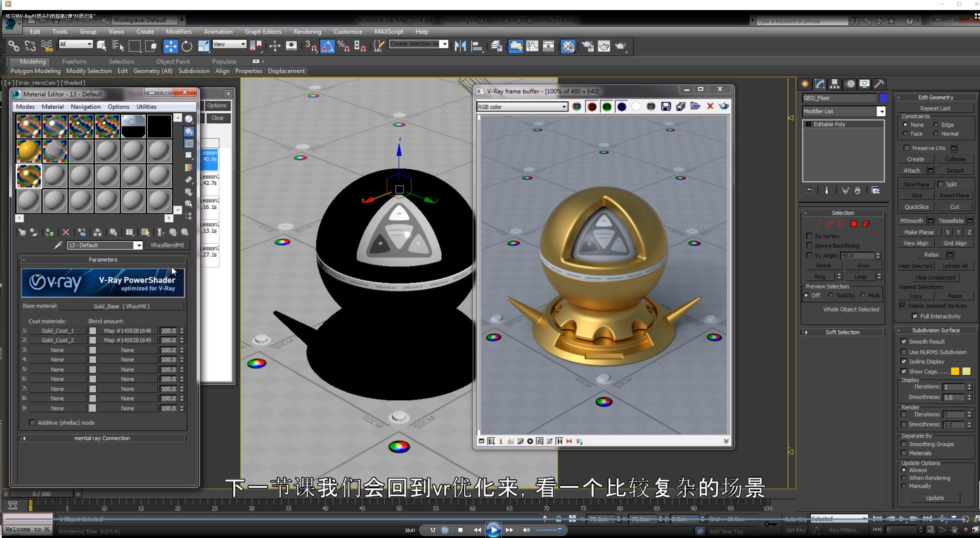Open Material Editor Utilities menu
The width and height of the screenshot is (980, 538).
click(146, 107)
